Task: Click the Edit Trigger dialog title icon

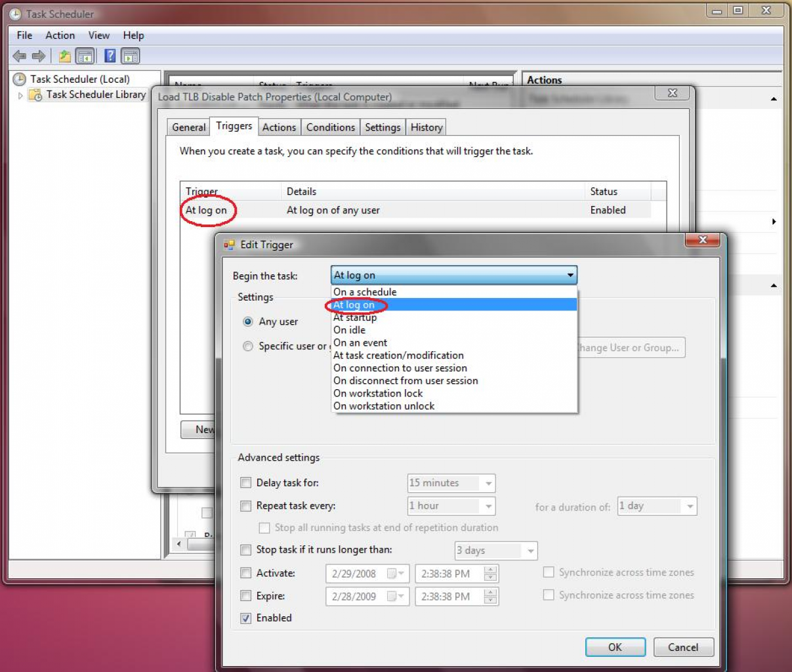Action: click(x=229, y=245)
